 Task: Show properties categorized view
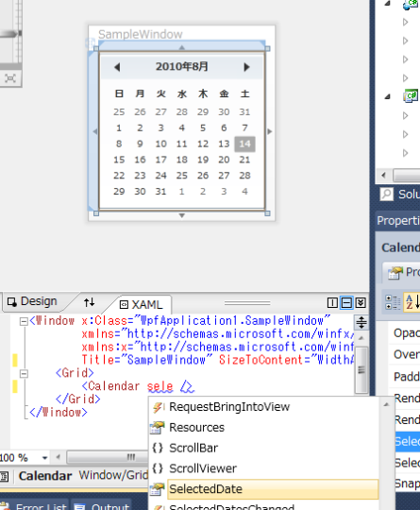393,302
